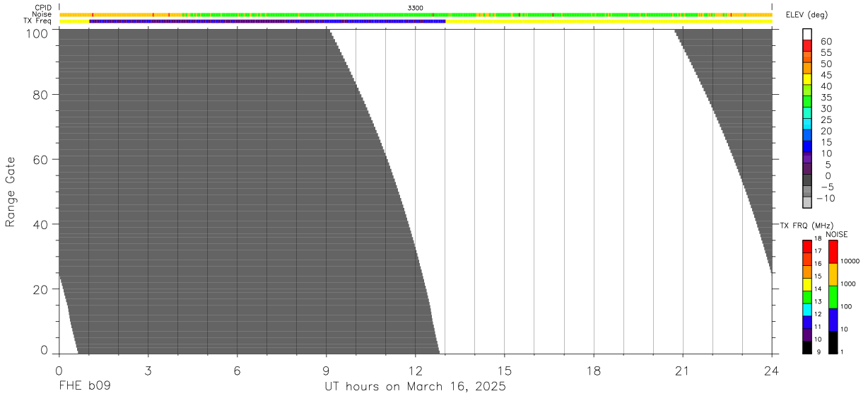Click the yellow segment of TX Freq strip
This screenshot has height=401, width=868.
(x=609, y=21)
